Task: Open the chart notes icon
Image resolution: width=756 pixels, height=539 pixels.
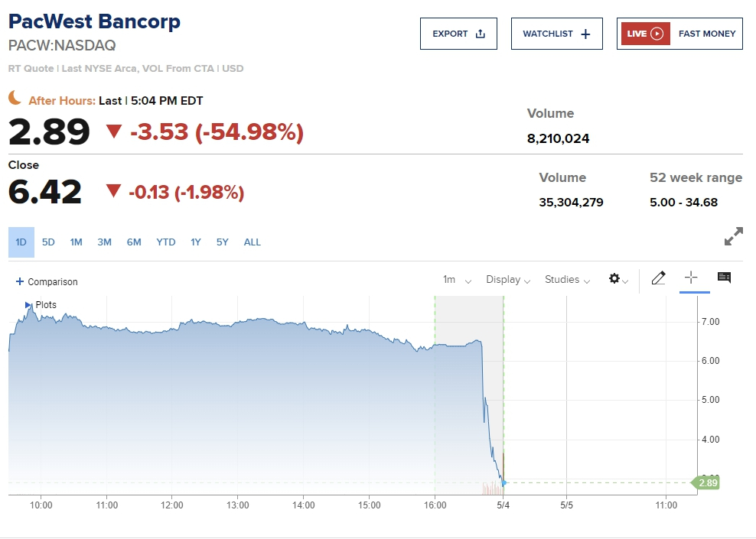Action: click(x=724, y=278)
